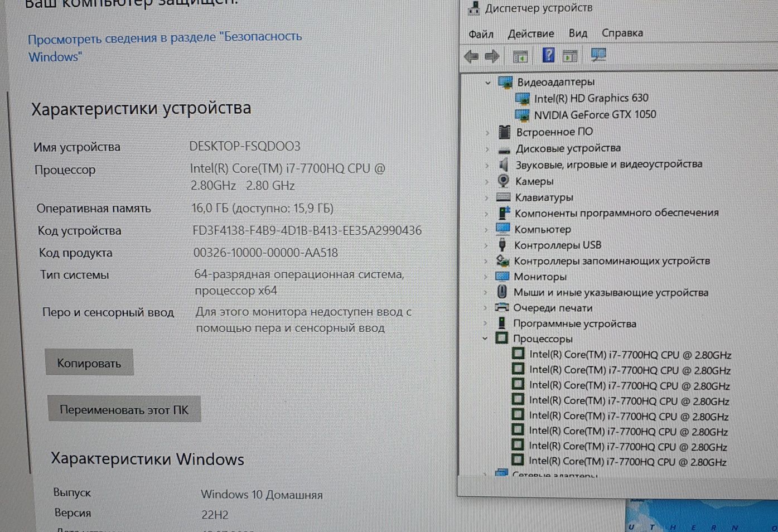Click the blue Help icon in Device Manager toolbar
Screen dimensions: 778x532
(x=549, y=55)
